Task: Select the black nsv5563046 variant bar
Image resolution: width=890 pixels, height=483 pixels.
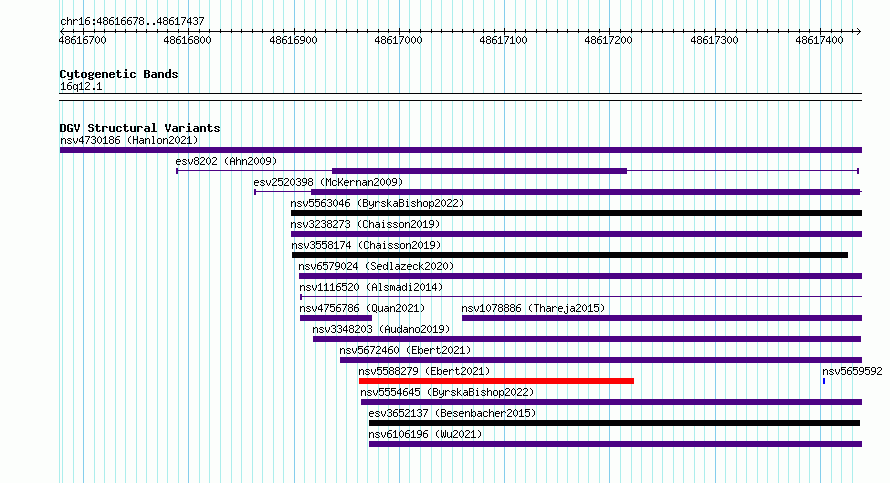Action: (x=577, y=213)
